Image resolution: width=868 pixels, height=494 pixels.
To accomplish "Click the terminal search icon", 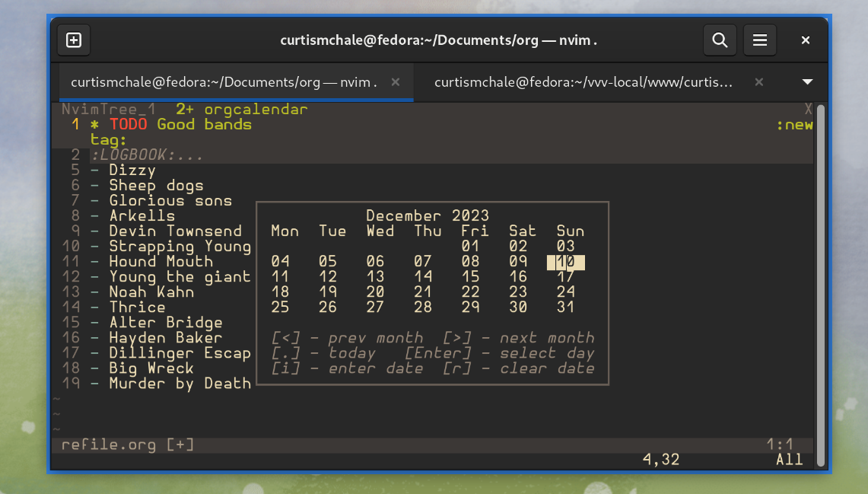I will click(x=719, y=40).
